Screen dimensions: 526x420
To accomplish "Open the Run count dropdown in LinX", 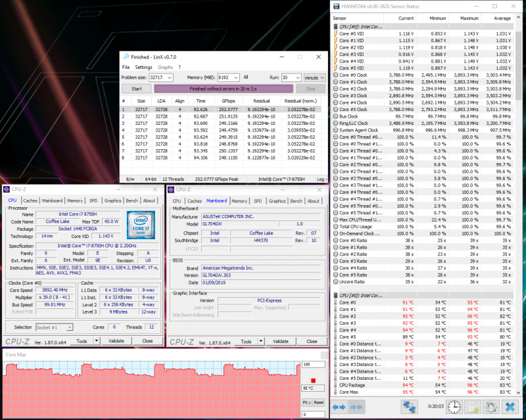I will pos(297,77).
